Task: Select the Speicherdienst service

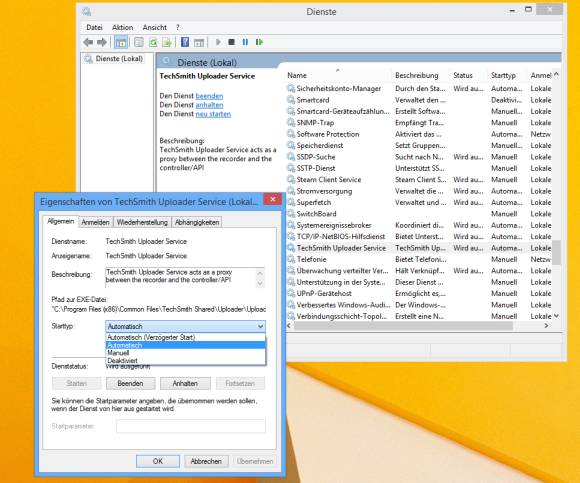Action: click(x=419, y=145)
